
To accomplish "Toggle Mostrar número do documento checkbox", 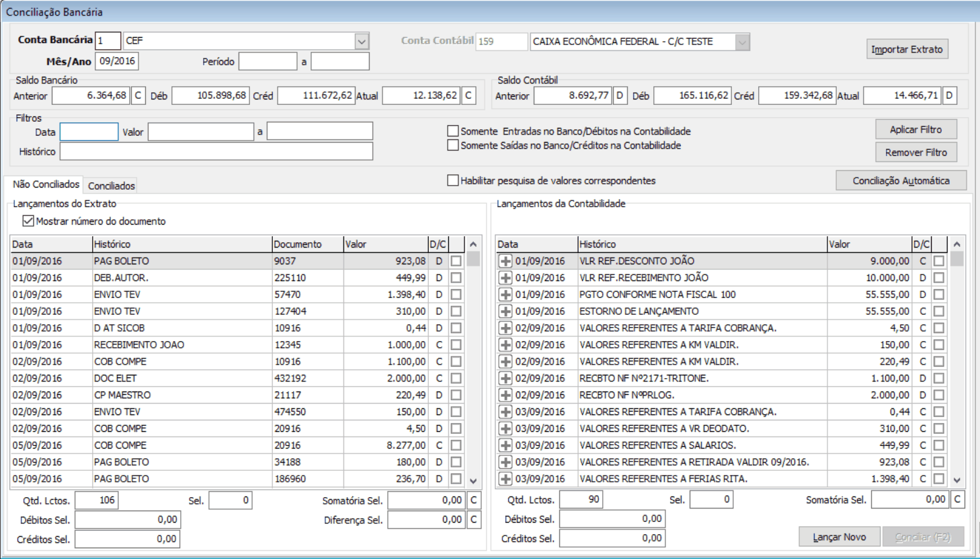I will pyautogui.click(x=28, y=221).
